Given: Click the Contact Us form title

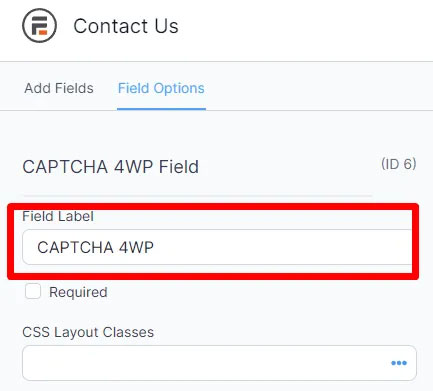Looking at the screenshot, I should [x=126, y=26].
